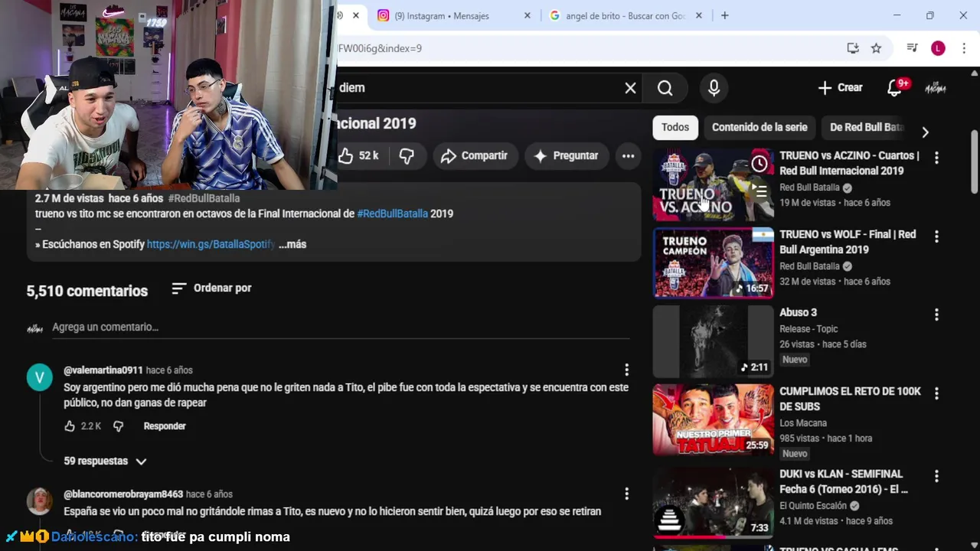Close the angel de brito tab
Screen dimensions: 980x551
pos(698,16)
